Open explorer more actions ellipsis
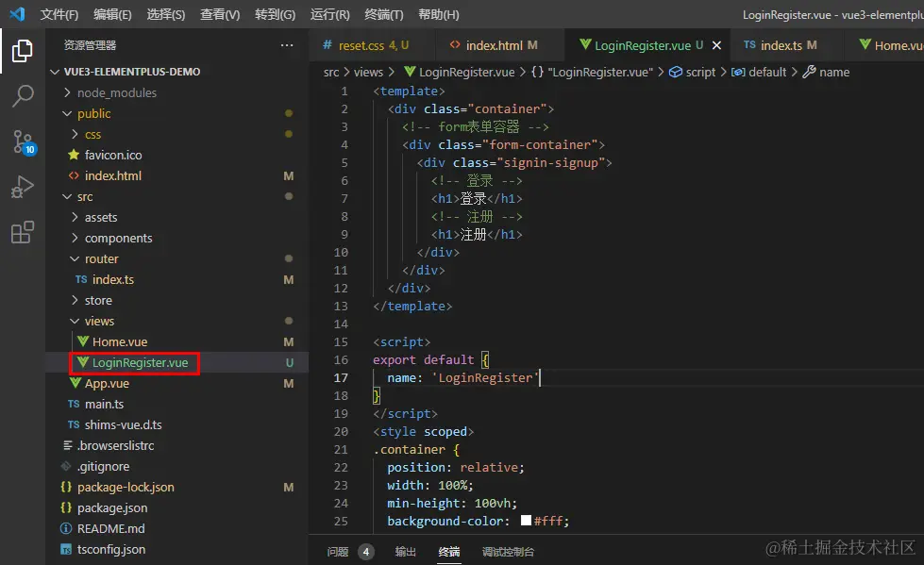Image resolution: width=924 pixels, height=565 pixels. coord(287,44)
